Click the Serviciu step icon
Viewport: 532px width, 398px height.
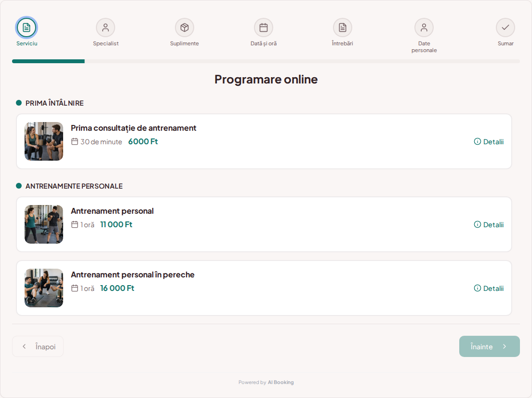click(27, 27)
